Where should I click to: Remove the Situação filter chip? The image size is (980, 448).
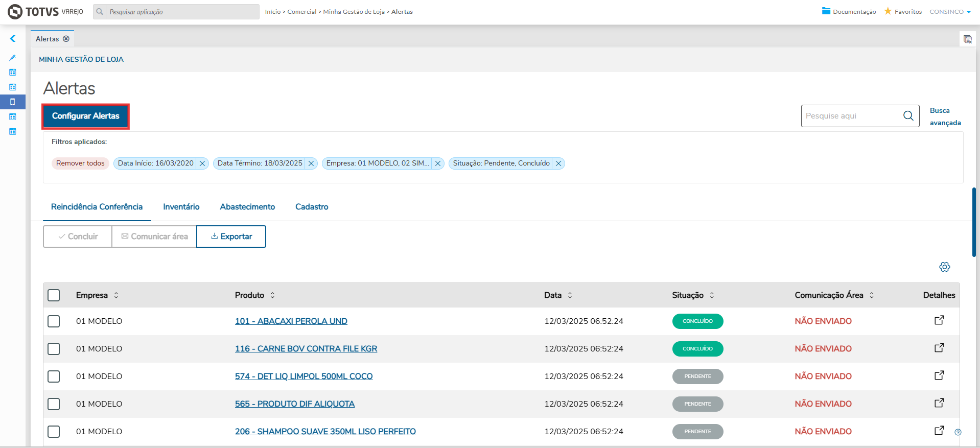[558, 163]
